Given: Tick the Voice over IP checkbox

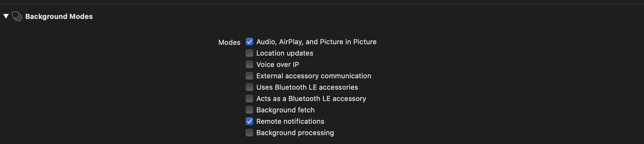Looking at the screenshot, I should (x=249, y=64).
